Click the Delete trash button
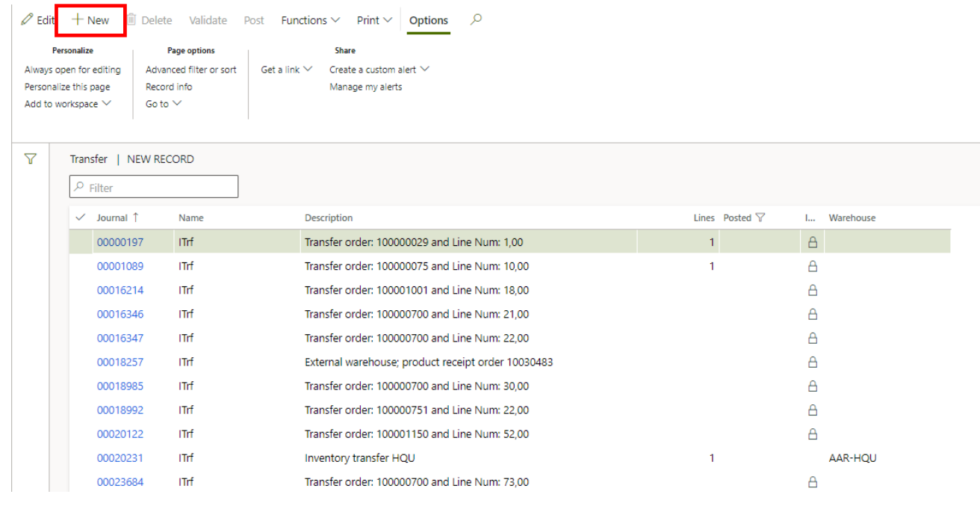The width and height of the screenshot is (980, 506). point(149,20)
